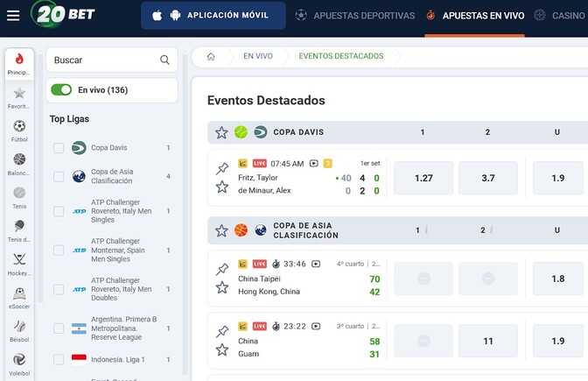588x381 pixels.
Task: Open statistics icon for Fritz match
Action: coord(242,164)
